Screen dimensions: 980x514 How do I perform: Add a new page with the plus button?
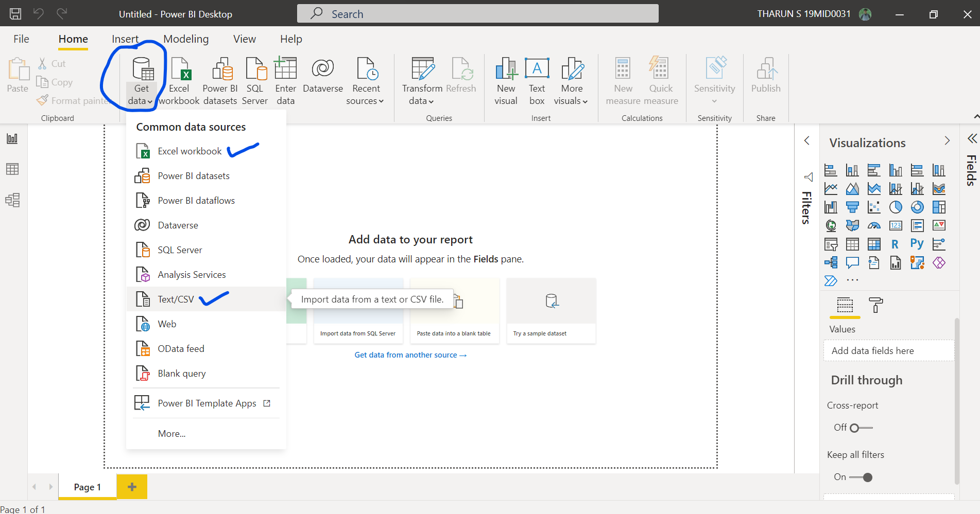(132, 486)
